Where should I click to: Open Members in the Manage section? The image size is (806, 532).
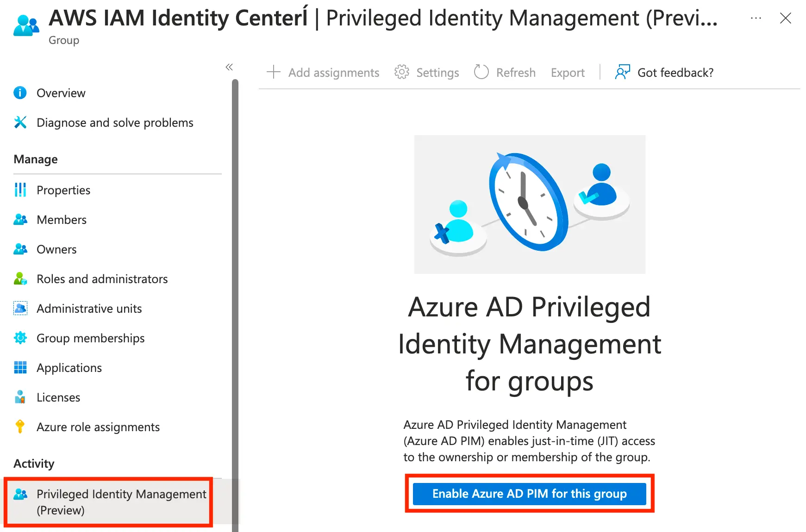61,220
